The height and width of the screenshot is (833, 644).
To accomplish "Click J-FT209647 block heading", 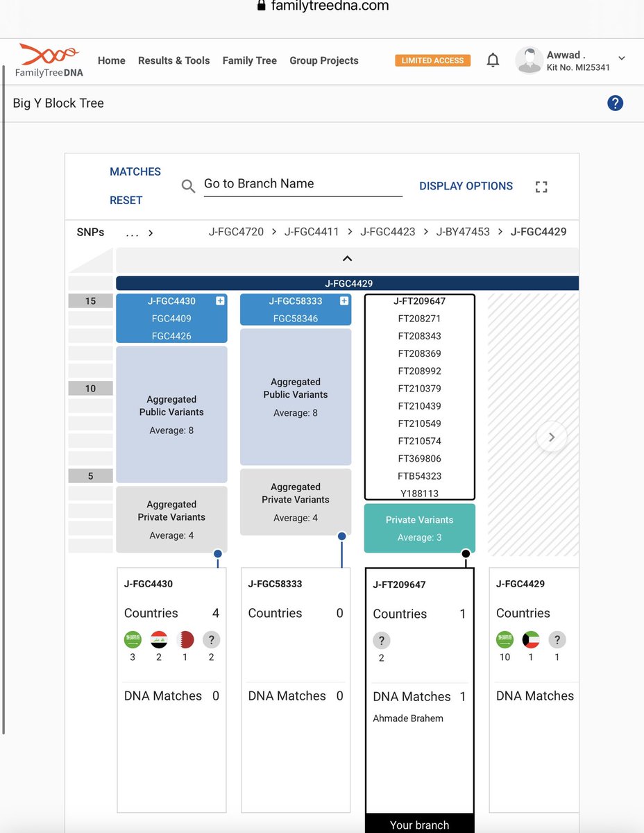I will [x=420, y=301].
